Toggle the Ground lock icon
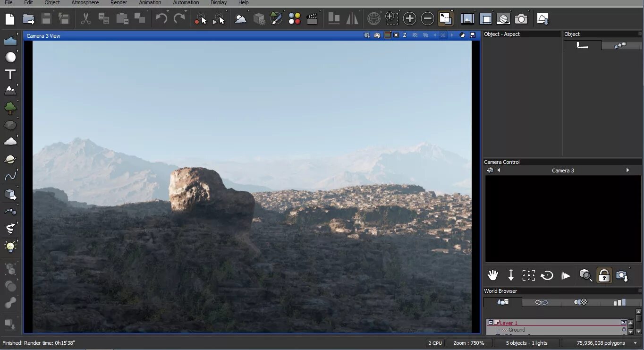The height and width of the screenshot is (350, 644). 624,330
